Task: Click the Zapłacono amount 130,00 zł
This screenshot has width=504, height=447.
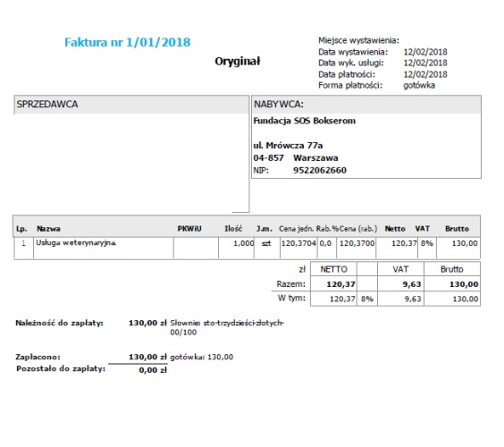Action: pyautogui.click(x=147, y=357)
